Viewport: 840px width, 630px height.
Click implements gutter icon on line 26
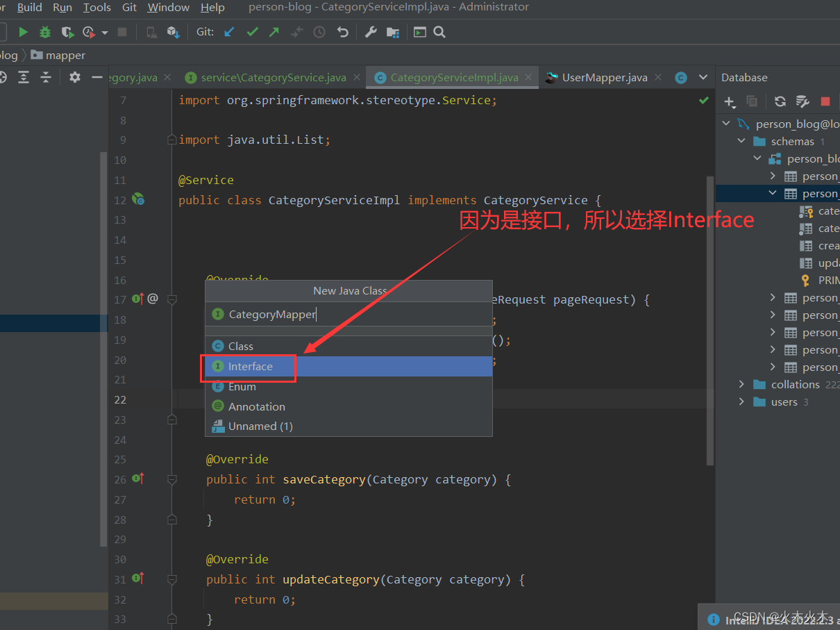click(x=138, y=478)
